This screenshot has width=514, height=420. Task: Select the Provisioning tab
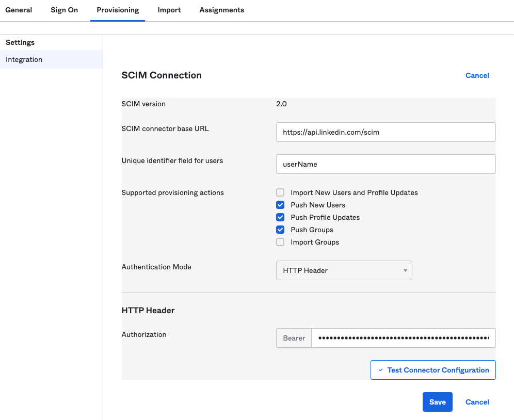point(117,10)
